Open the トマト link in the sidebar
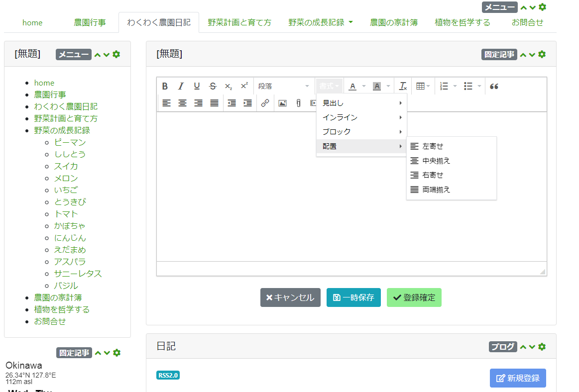 coord(66,214)
